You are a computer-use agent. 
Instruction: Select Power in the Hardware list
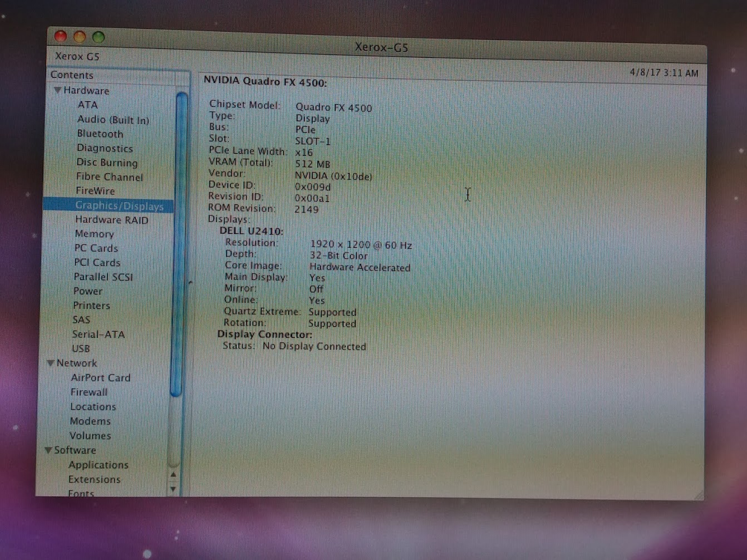coord(88,291)
